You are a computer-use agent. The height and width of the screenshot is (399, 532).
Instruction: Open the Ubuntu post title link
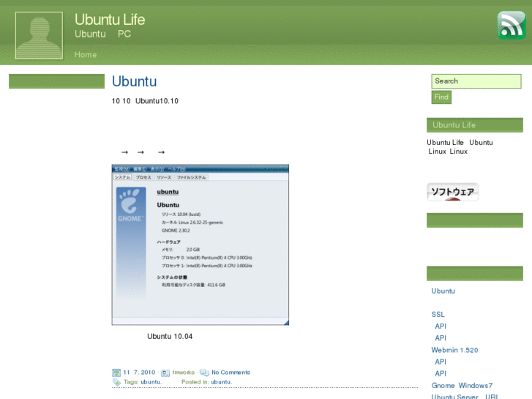tap(135, 81)
